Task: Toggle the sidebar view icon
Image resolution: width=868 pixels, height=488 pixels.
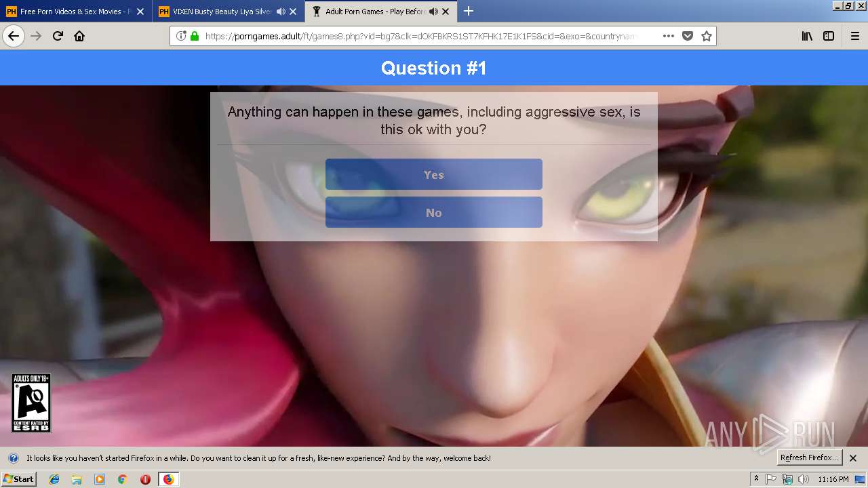Action: (829, 36)
